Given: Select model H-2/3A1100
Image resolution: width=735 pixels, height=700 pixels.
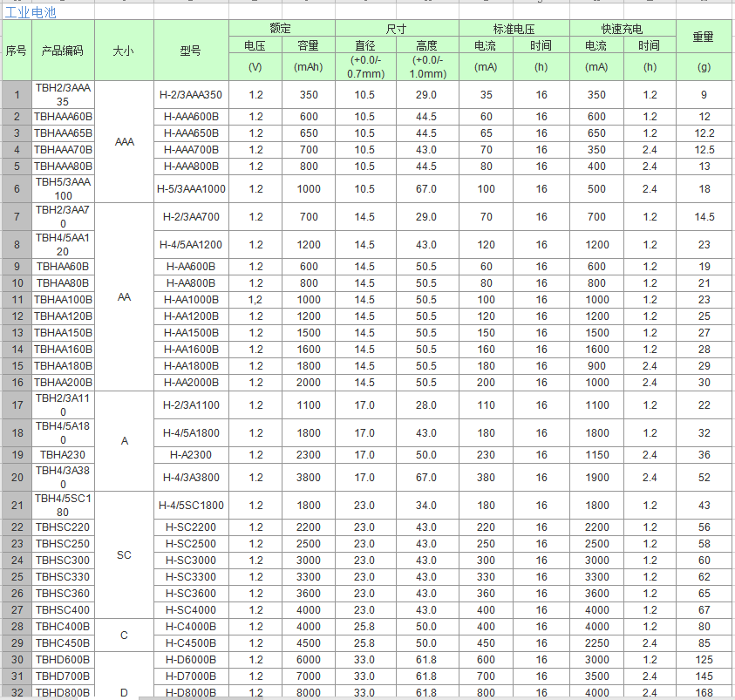Looking at the screenshot, I should [x=191, y=405].
